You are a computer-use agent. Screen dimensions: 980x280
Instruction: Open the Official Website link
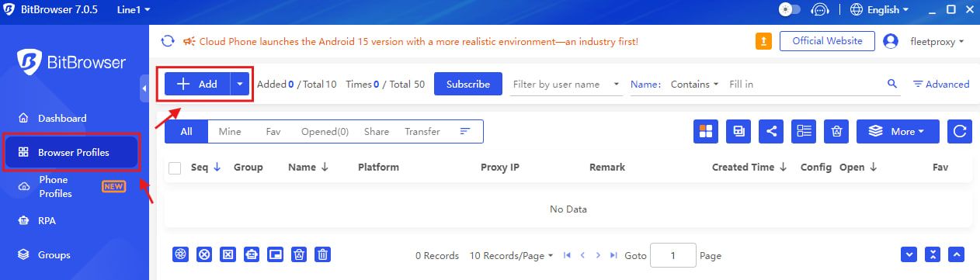click(828, 41)
